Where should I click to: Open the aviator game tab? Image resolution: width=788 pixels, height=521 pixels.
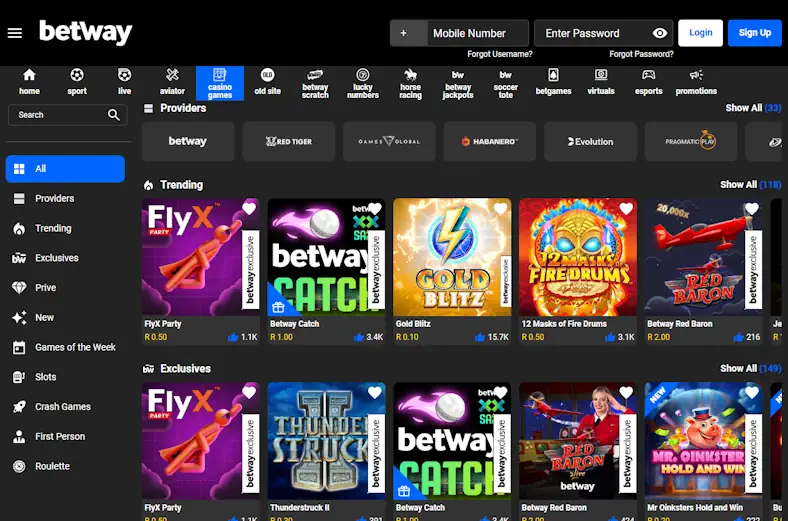(172, 83)
